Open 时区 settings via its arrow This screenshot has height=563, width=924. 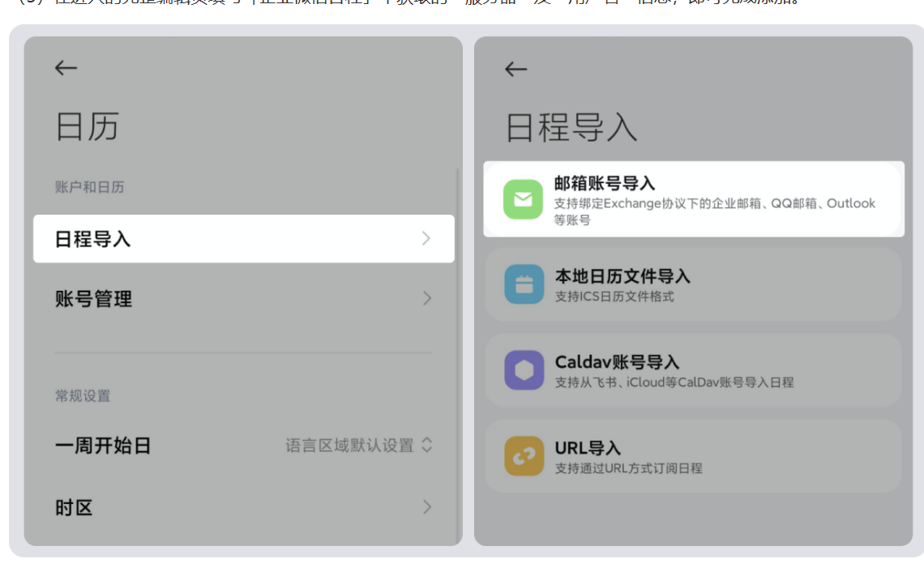(427, 507)
